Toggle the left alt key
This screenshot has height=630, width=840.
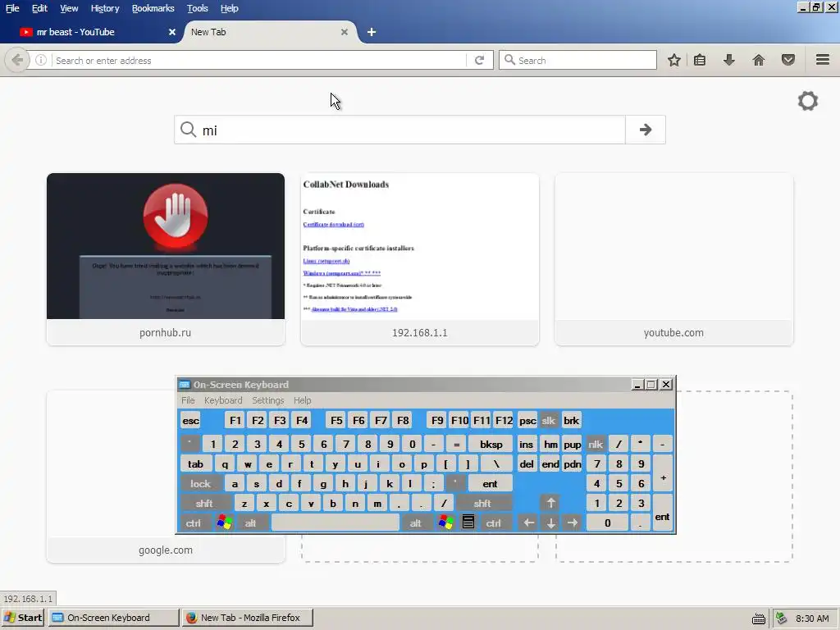[x=250, y=523]
